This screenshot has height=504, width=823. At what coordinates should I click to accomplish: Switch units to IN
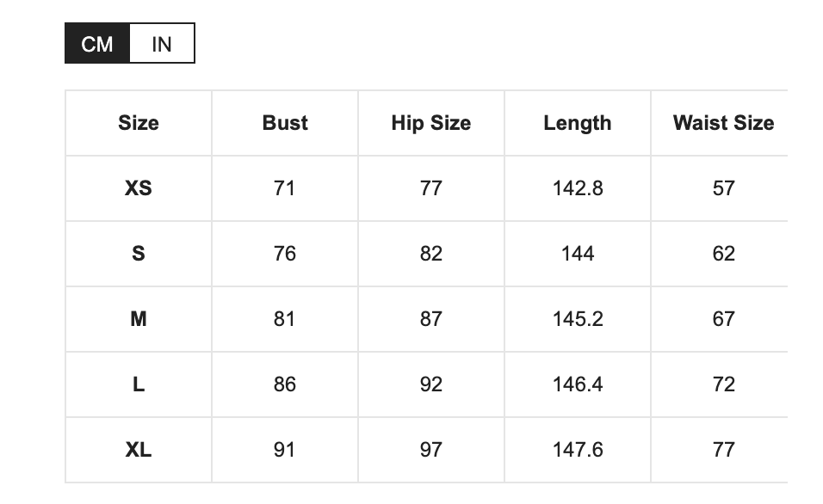pos(162,44)
